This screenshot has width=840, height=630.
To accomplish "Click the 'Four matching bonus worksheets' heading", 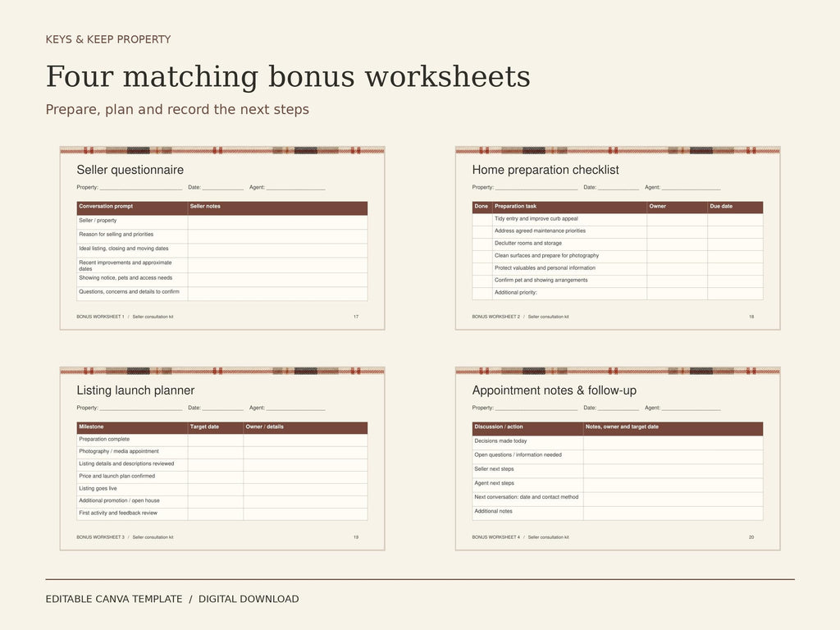I will (288, 76).
